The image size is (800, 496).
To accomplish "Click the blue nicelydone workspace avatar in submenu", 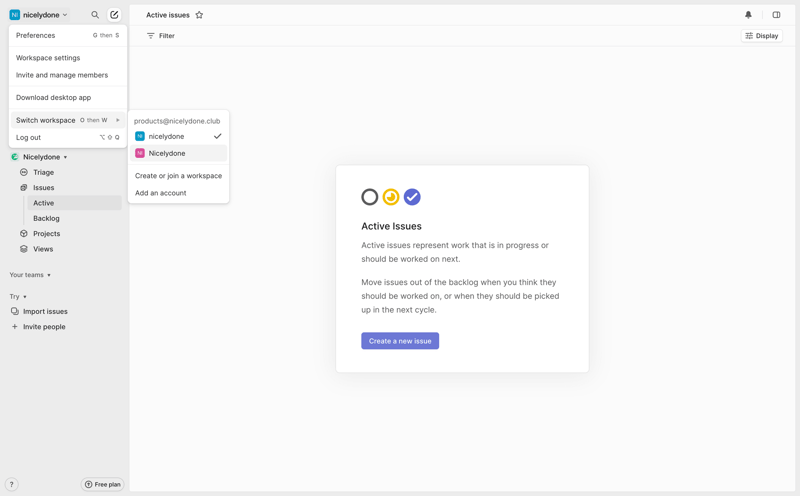I will point(140,136).
